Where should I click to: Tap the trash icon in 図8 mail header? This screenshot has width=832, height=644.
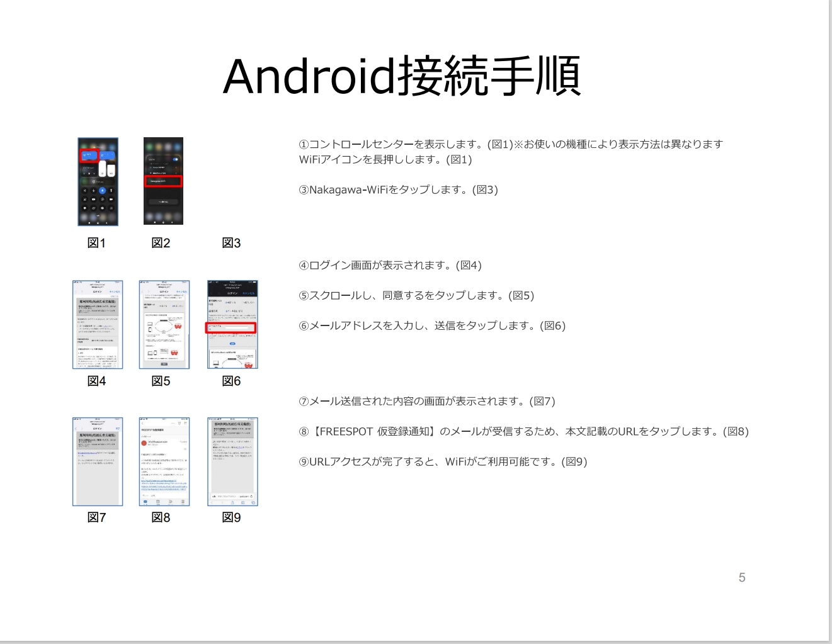[x=179, y=423]
